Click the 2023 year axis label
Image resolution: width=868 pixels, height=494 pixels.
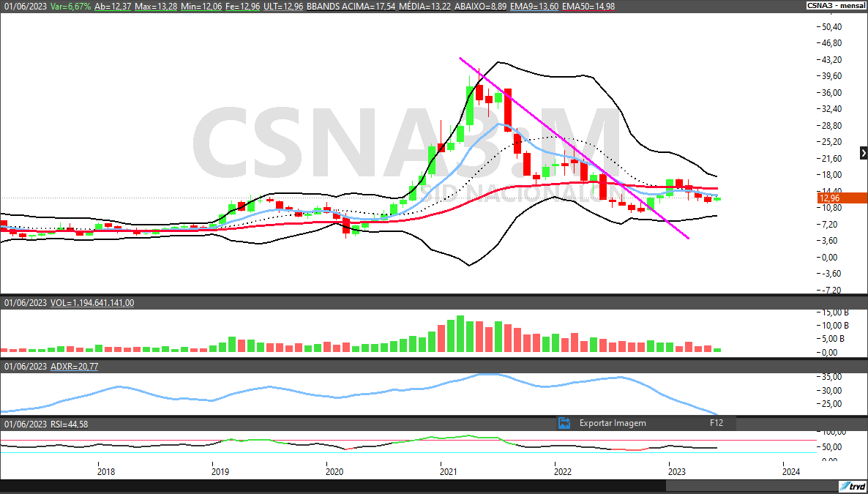(x=677, y=471)
